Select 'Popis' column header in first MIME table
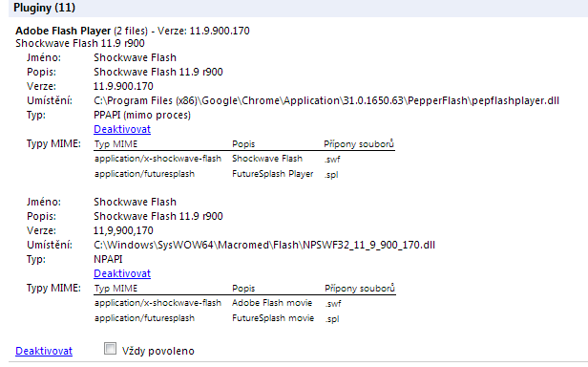 coord(243,144)
